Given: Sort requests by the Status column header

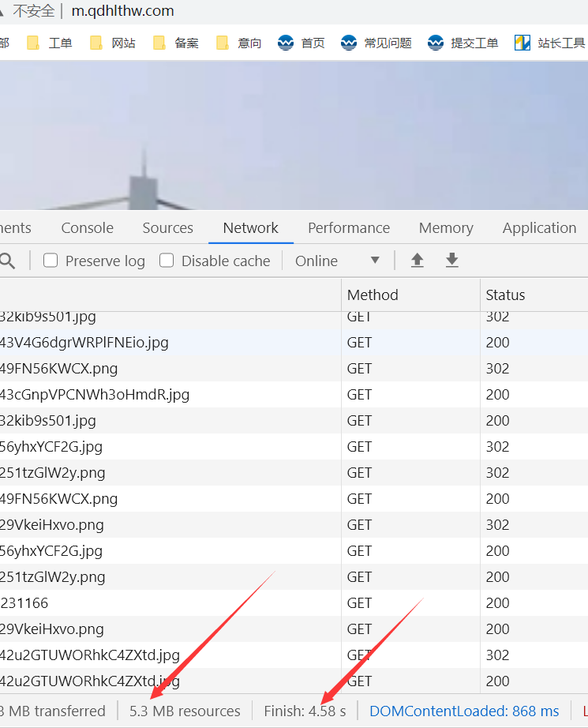Looking at the screenshot, I should click(505, 295).
